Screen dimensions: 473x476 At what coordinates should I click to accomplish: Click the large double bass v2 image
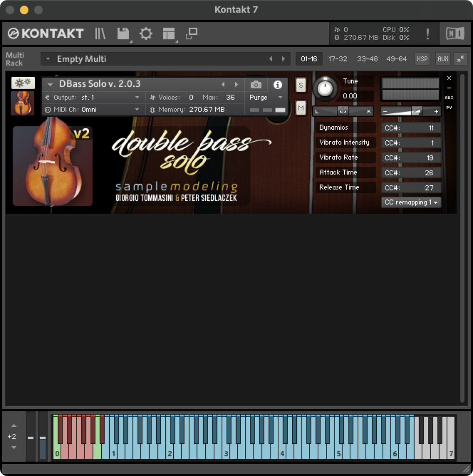point(53,165)
